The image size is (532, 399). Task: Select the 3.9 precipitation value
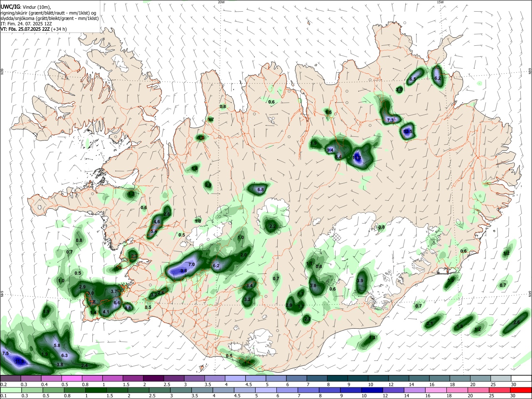click(x=360, y=281)
